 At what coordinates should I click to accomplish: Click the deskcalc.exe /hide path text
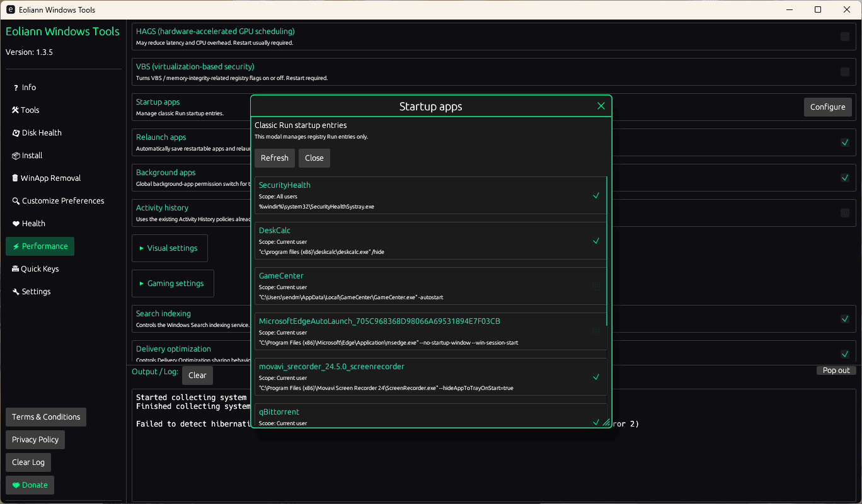pyautogui.click(x=321, y=252)
